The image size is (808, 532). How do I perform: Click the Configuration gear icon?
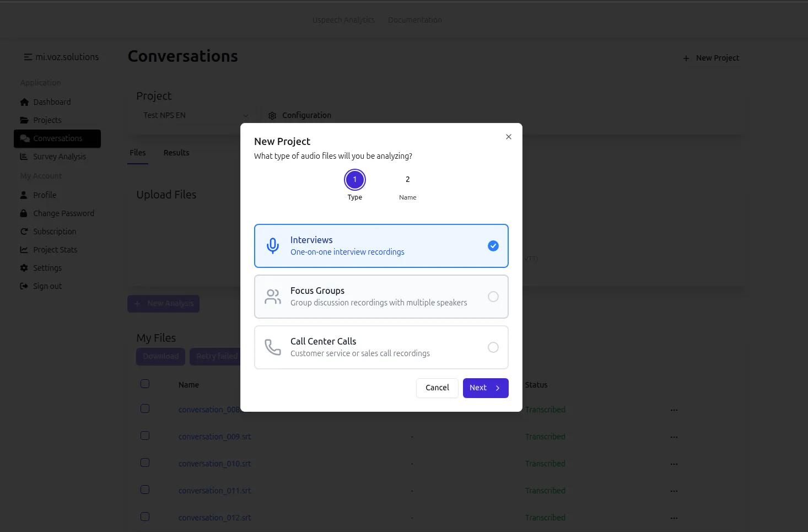[x=272, y=116]
